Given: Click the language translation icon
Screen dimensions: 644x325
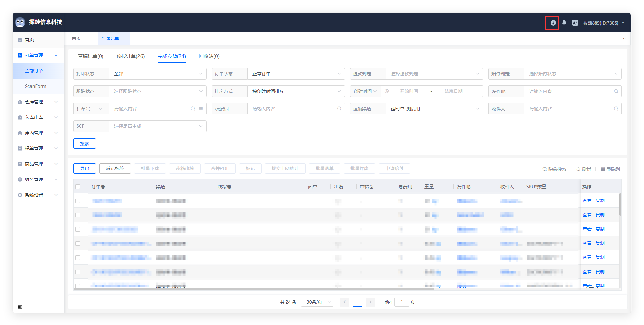Looking at the screenshot, I should (x=575, y=23).
